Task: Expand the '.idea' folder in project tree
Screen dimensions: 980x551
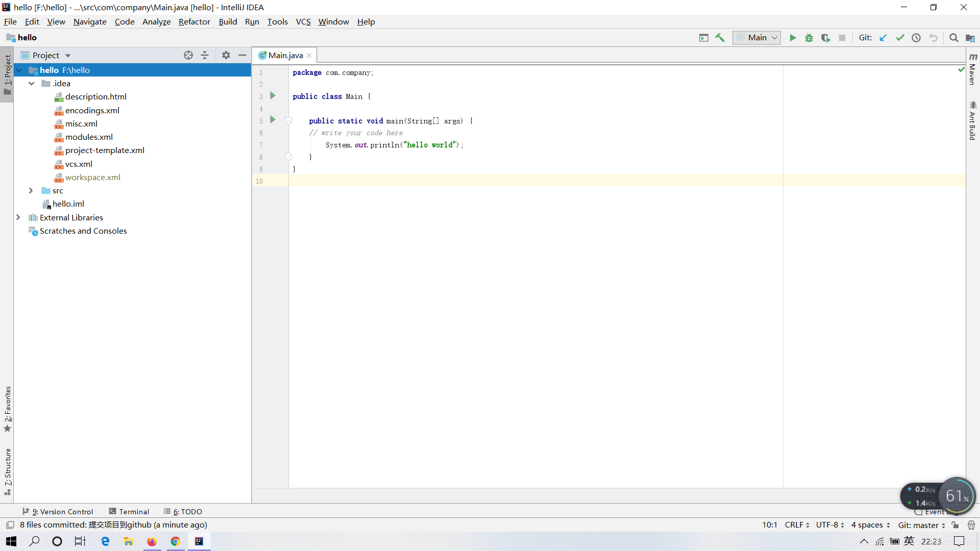Action: click(x=31, y=84)
